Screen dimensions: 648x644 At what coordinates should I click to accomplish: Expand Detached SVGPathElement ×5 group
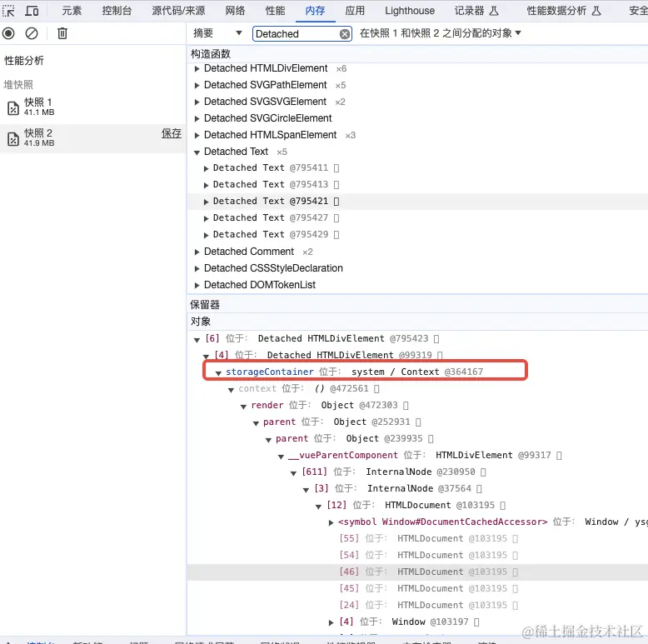coord(197,85)
